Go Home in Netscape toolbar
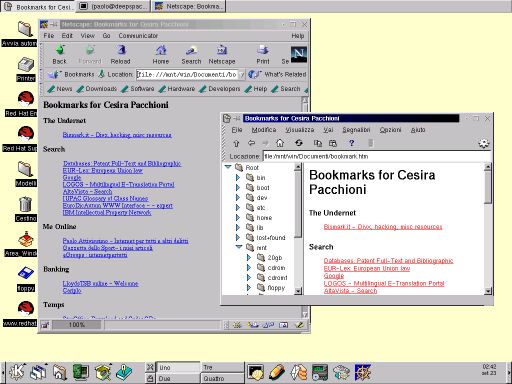The image size is (512, 384). (161, 55)
